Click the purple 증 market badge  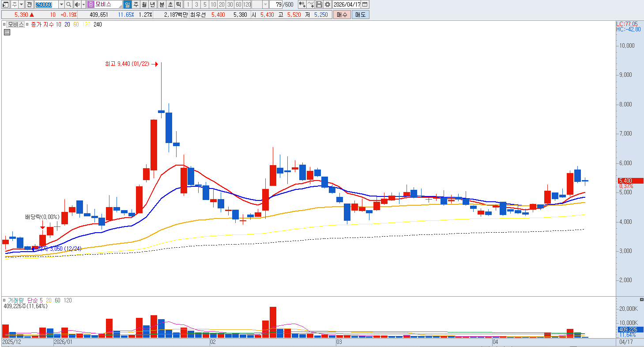[x=91, y=4]
